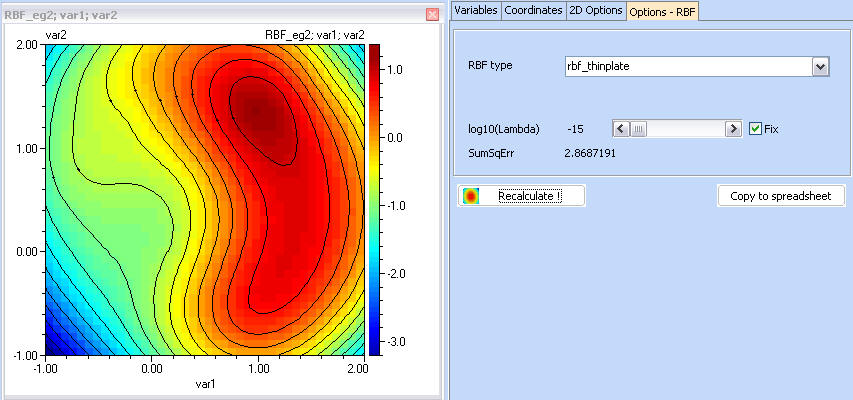The height and width of the screenshot is (400, 853).
Task: Select the 2D Options tab
Action: coord(596,10)
